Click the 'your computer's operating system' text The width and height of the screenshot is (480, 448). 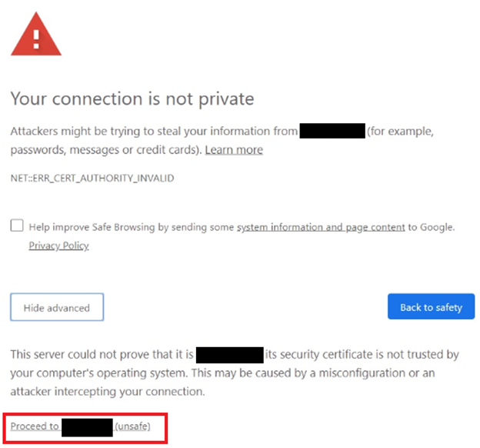point(100,373)
